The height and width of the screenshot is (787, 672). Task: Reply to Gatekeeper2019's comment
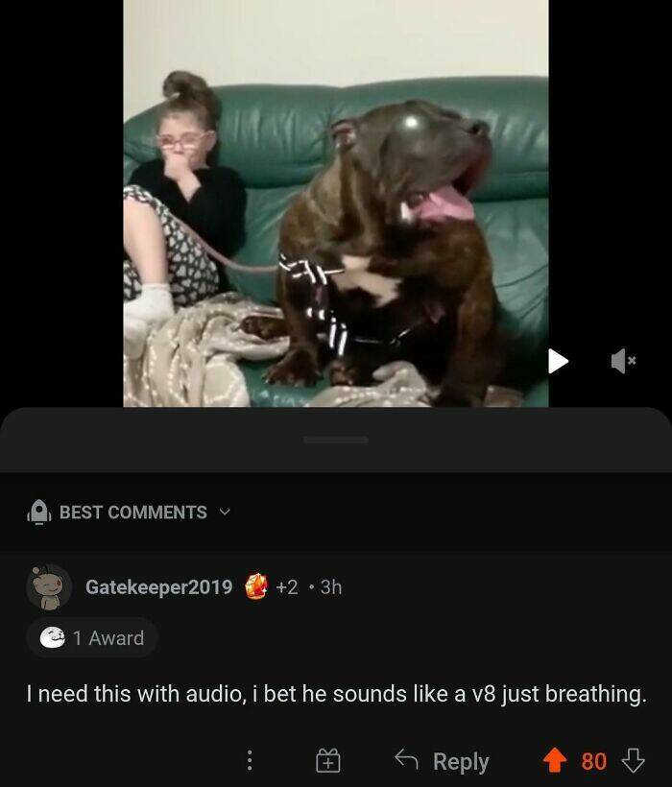(x=442, y=761)
